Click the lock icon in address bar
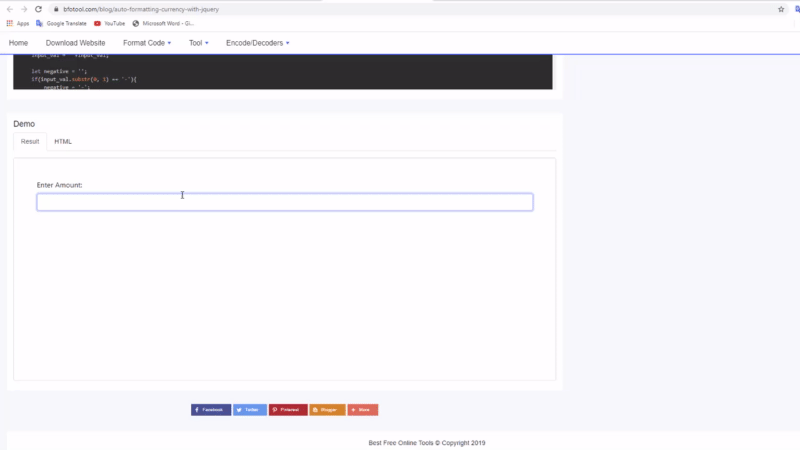The height and width of the screenshot is (450, 800). coord(56,9)
